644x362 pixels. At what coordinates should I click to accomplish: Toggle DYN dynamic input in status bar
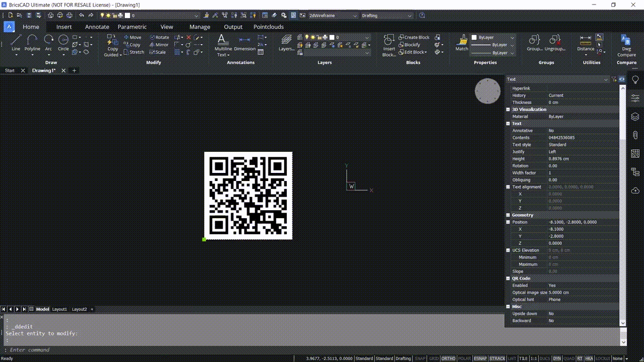[x=557, y=358]
